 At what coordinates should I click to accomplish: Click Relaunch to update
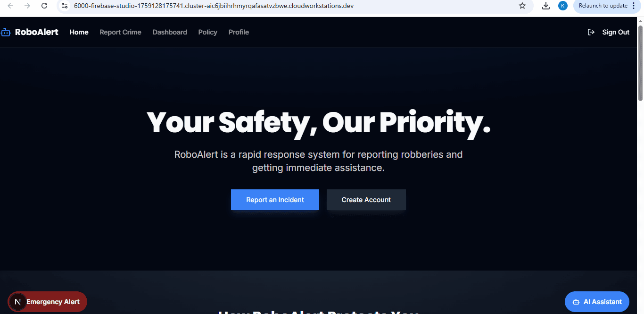coord(604,6)
